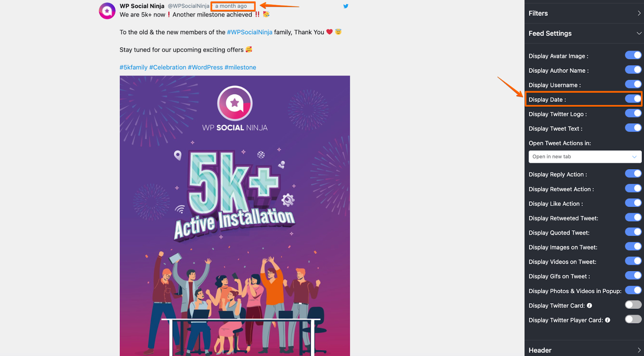Toggle Display Author Name switch
644x356 pixels.
(633, 70)
